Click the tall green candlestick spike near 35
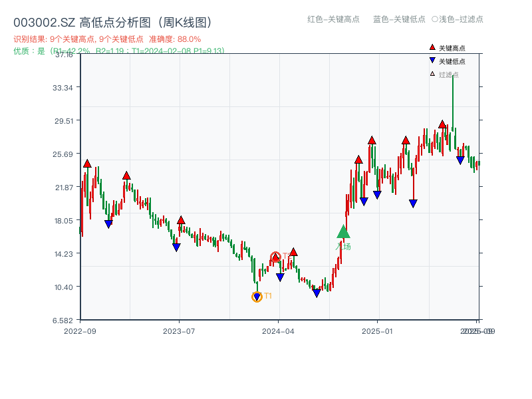This screenshot has height=399, width=532. 452,100
